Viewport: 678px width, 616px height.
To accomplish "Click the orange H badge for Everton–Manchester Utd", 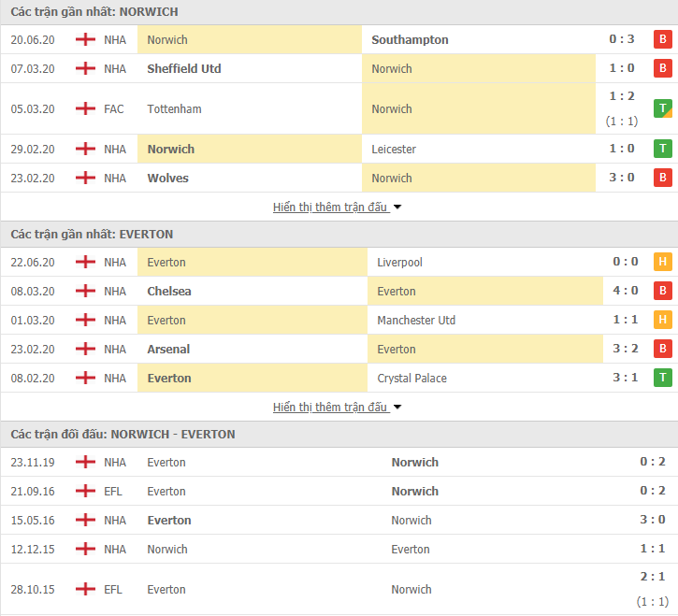I will click(x=662, y=320).
